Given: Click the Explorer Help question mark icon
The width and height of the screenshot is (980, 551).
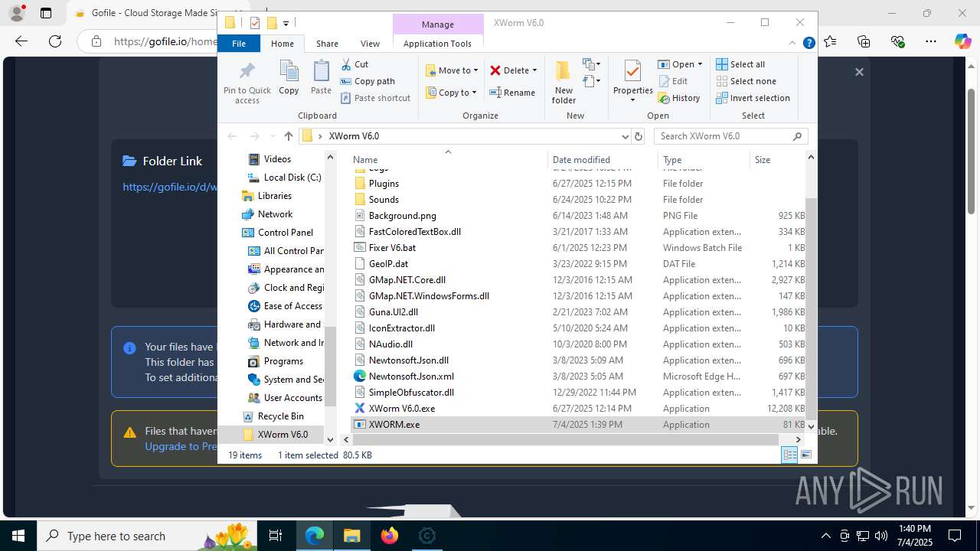Looking at the screenshot, I should pyautogui.click(x=808, y=44).
